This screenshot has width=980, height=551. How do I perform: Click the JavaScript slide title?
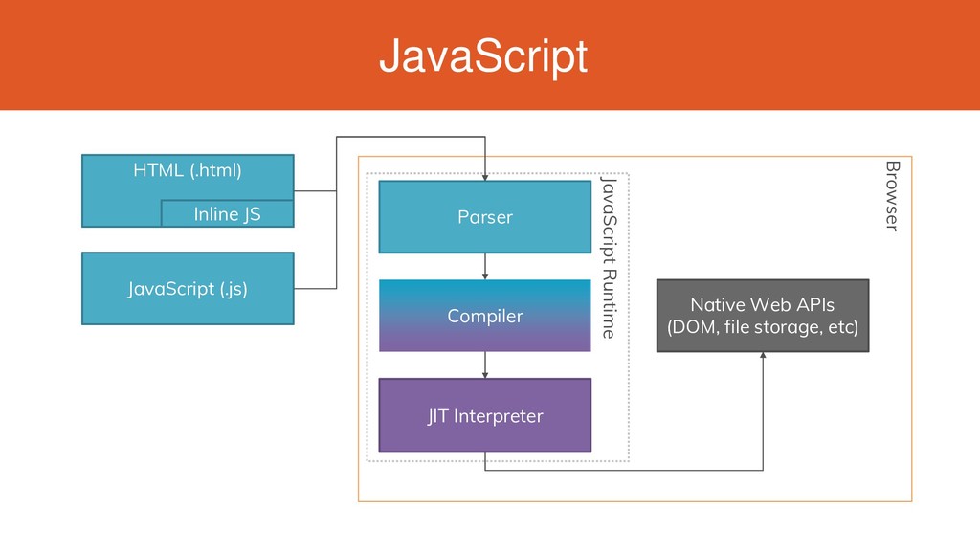click(483, 56)
